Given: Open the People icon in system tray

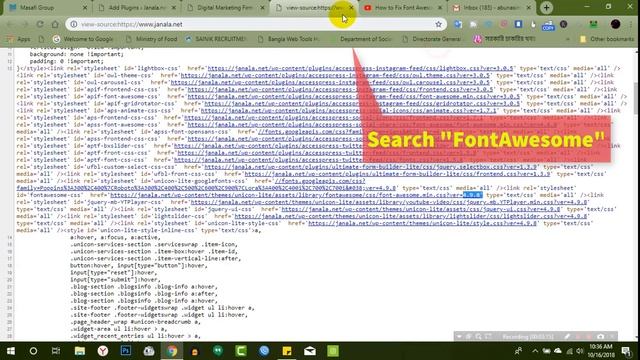Looking at the screenshot, I should click(519, 351).
